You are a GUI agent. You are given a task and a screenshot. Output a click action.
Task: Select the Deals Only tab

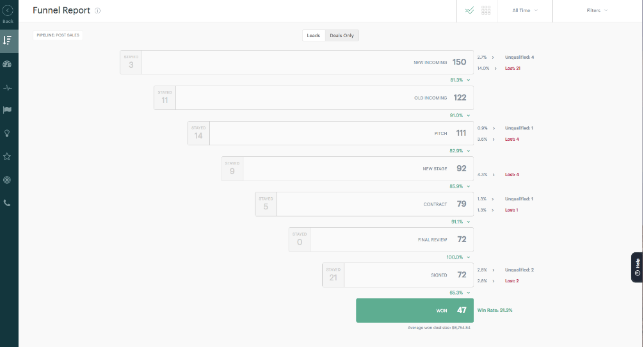[342, 36]
